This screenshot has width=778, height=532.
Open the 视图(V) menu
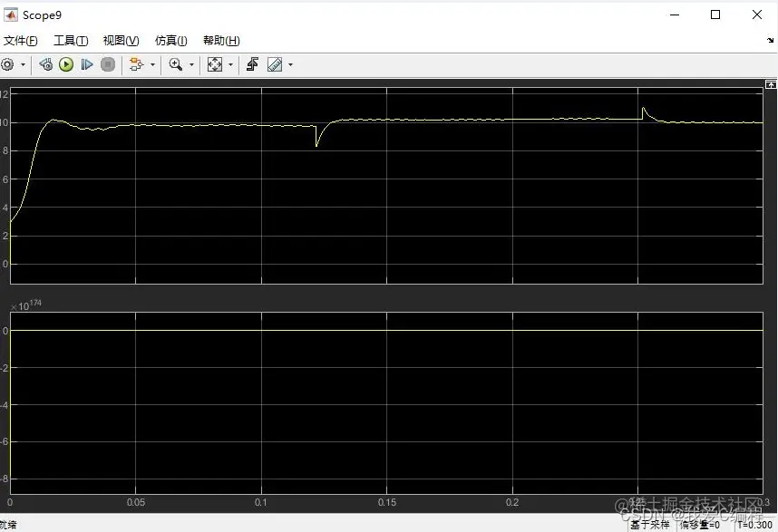pyautogui.click(x=121, y=41)
